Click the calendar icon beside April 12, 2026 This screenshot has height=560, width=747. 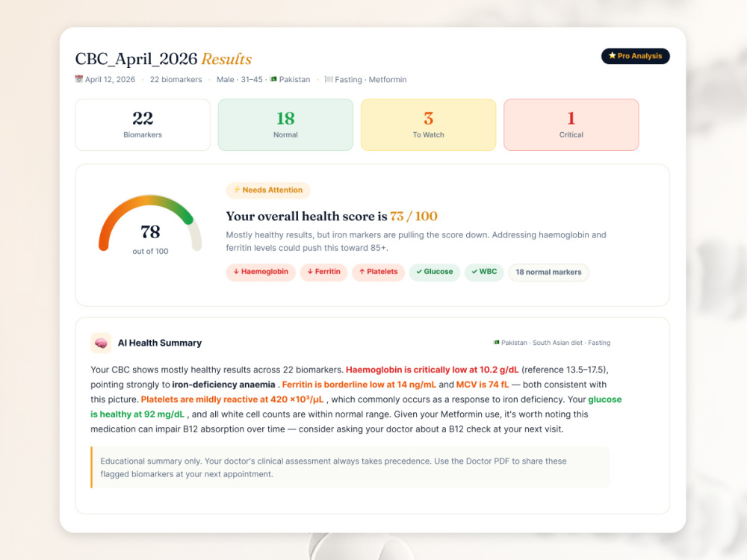(78, 79)
